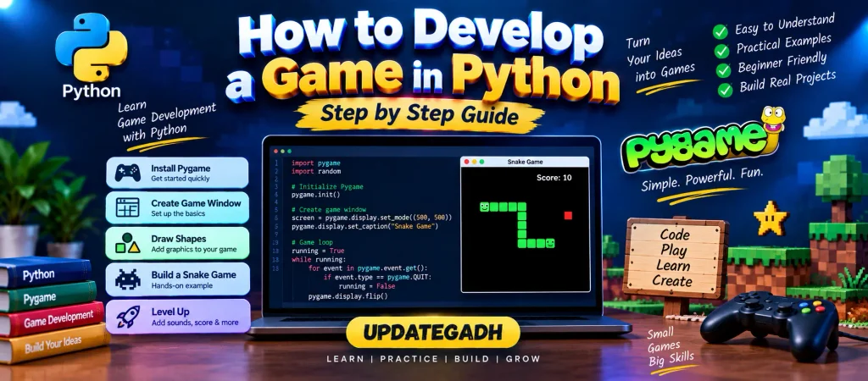
Task: Click the 'running = True' code line
Action: [x=318, y=251]
